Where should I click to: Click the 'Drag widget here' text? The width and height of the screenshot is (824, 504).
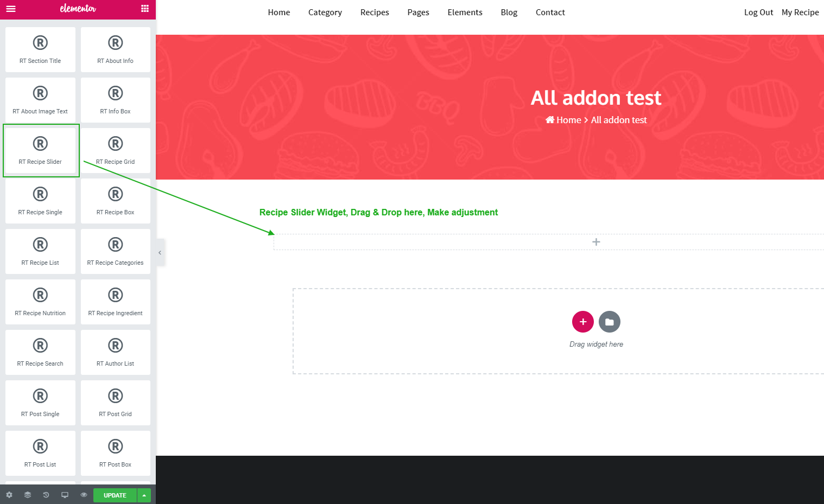click(596, 344)
